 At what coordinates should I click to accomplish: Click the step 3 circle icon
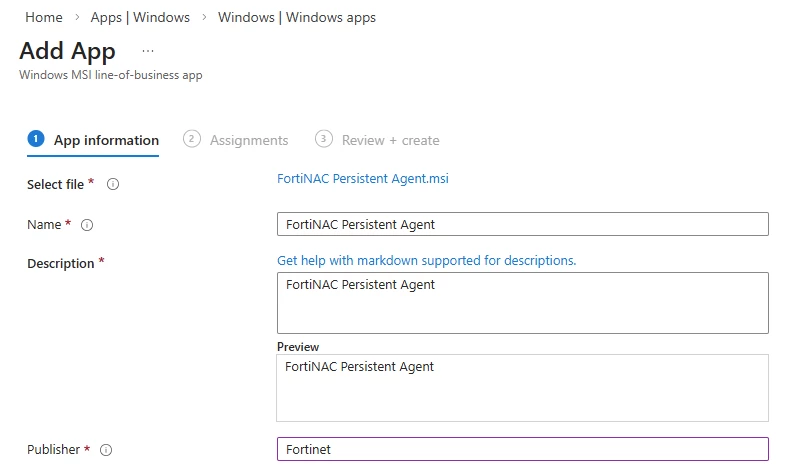coord(324,139)
